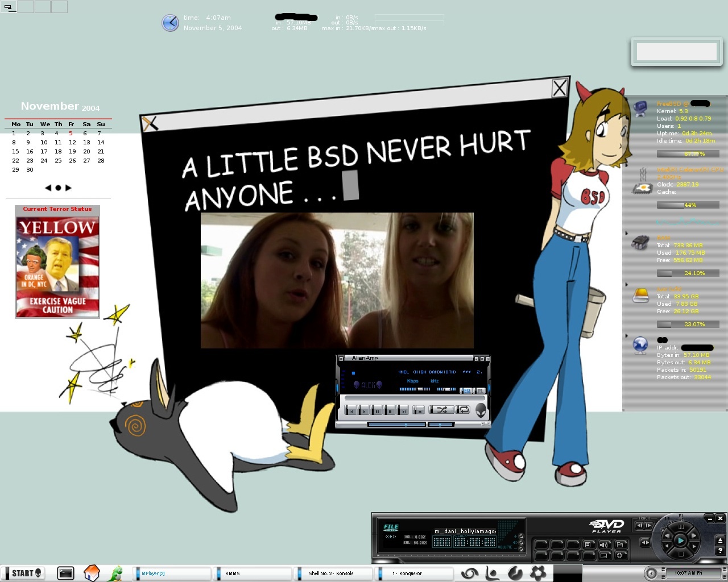Go to previous month in calendar widget
Viewport: 728px width, 582px height.
(48, 188)
